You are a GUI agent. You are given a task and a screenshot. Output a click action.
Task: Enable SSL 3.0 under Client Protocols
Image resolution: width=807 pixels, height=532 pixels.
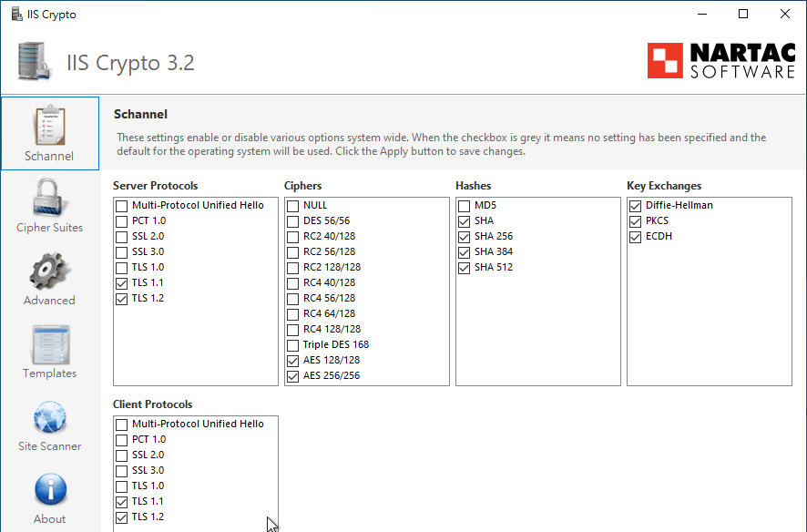pos(122,471)
